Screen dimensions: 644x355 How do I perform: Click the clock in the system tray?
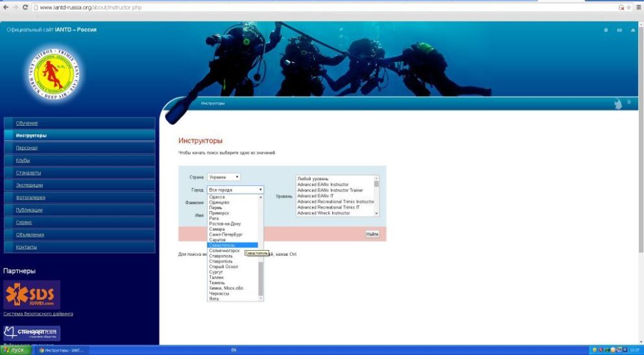(x=634, y=350)
